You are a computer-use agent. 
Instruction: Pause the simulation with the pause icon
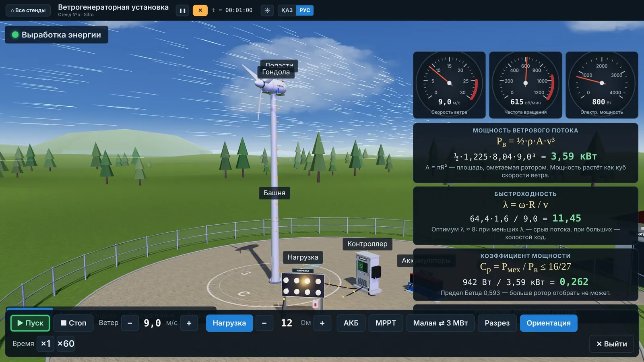tap(182, 10)
